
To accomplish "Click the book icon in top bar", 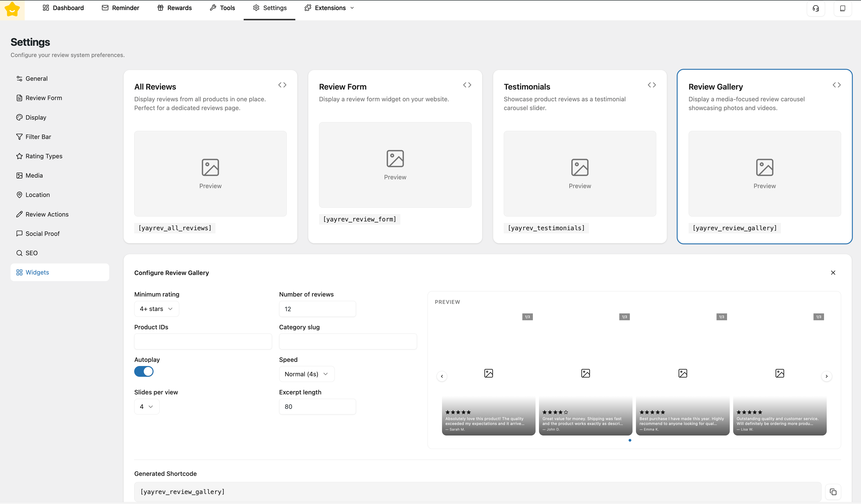I will 843,9.
